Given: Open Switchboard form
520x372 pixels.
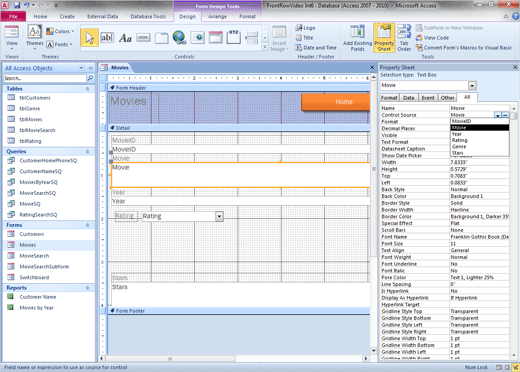Looking at the screenshot, I should [x=34, y=277].
